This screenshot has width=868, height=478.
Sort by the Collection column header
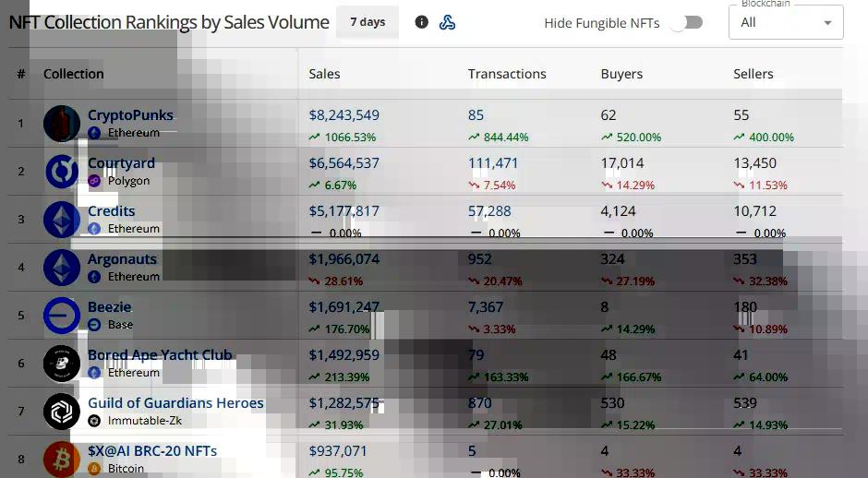(74, 74)
